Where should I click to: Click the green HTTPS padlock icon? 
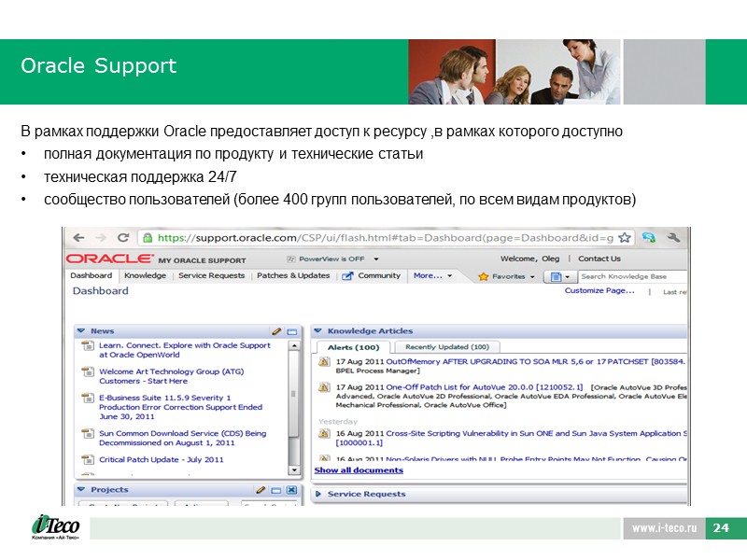tap(148, 238)
